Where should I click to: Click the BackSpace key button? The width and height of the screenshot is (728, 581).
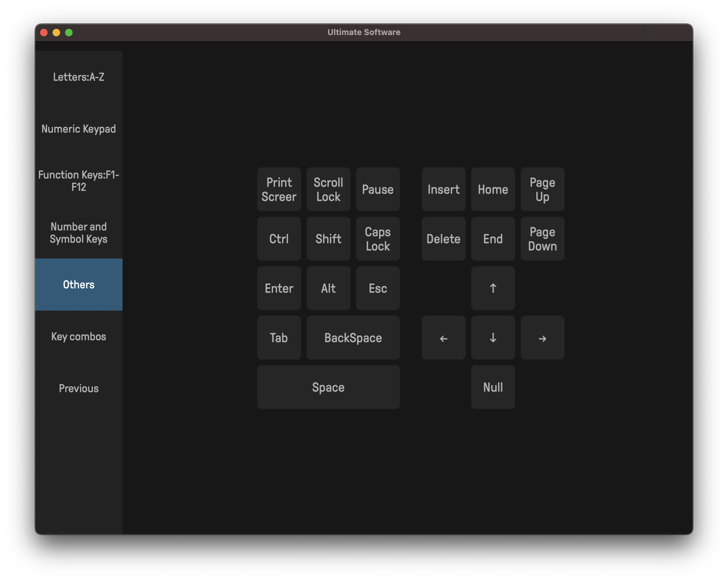tap(353, 338)
